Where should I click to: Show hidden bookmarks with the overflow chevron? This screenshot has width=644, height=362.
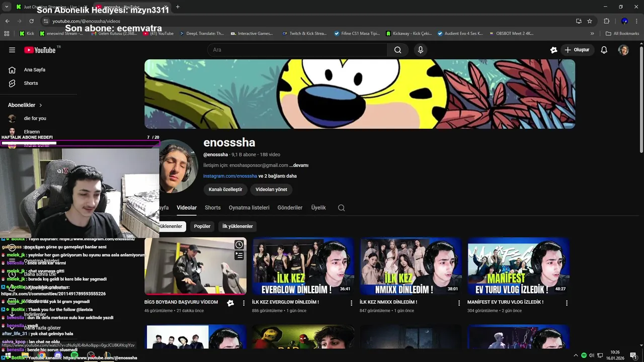click(x=592, y=34)
